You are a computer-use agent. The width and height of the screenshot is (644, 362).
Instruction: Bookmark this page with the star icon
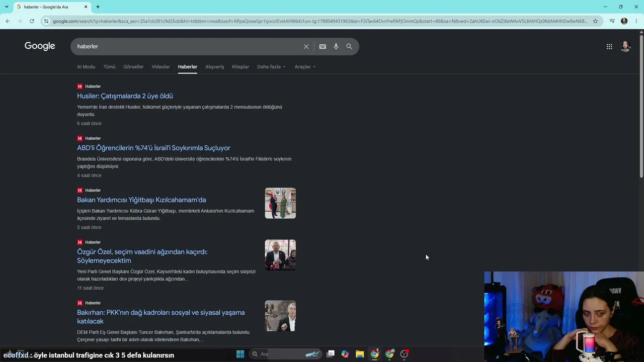tap(595, 21)
